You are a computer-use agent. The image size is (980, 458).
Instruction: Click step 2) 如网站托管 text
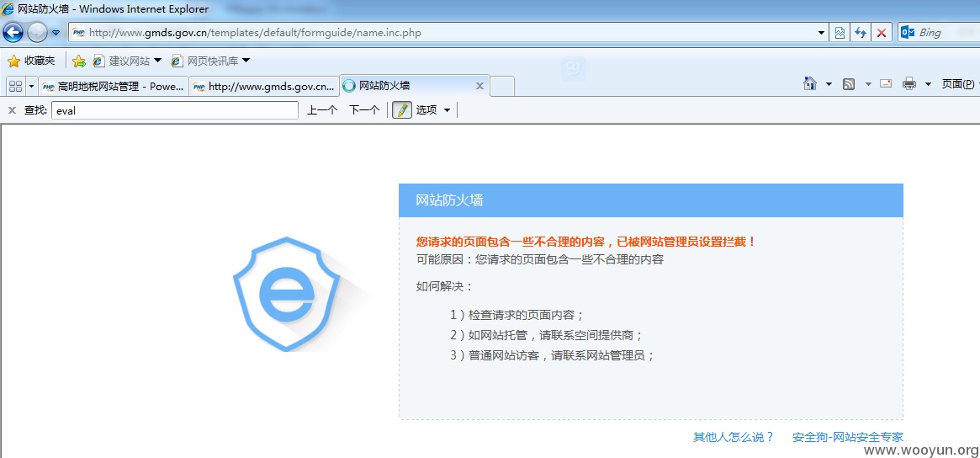546,335
